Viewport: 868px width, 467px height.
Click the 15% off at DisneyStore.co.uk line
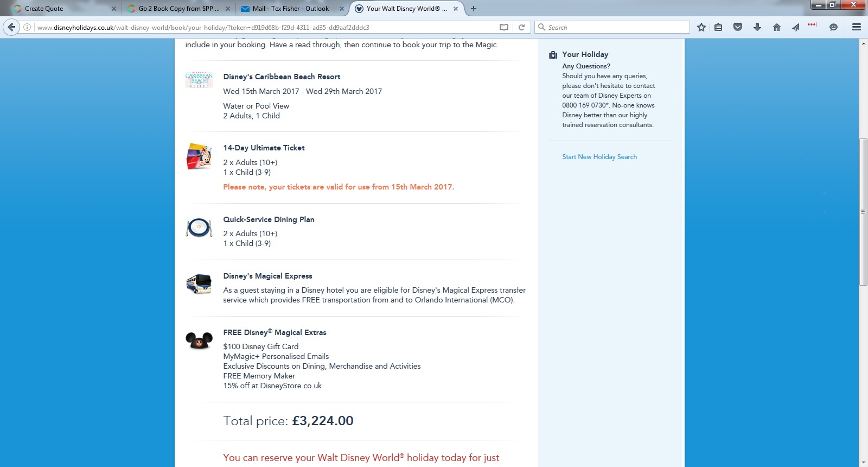pos(272,386)
